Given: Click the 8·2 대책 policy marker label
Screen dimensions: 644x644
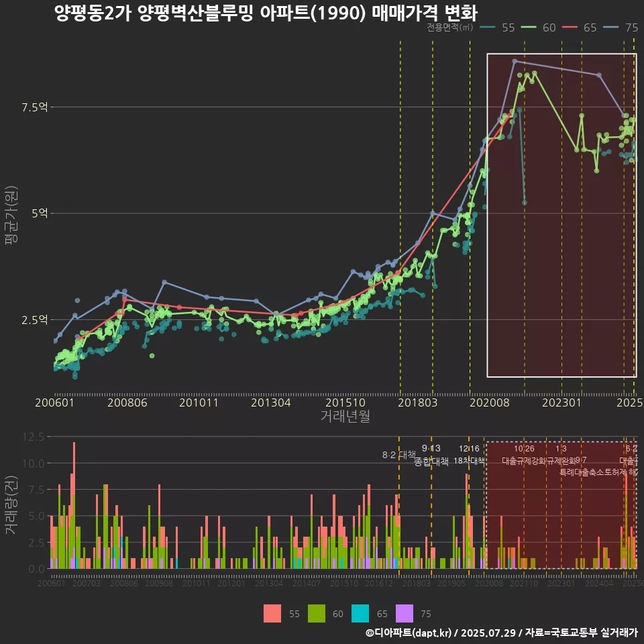Looking at the screenshot, I should (x=398, y=455).
